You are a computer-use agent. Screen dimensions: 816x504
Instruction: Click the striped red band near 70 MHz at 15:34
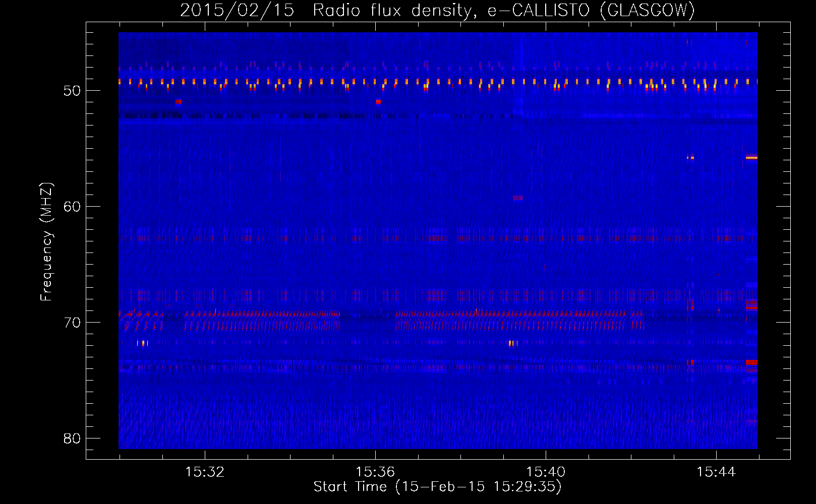[262, 321]
